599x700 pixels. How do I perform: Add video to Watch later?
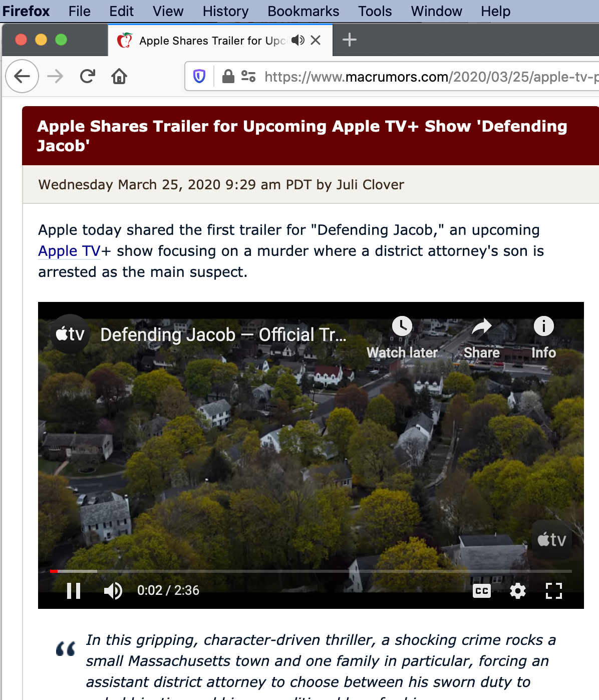click(x=402, y=338)
